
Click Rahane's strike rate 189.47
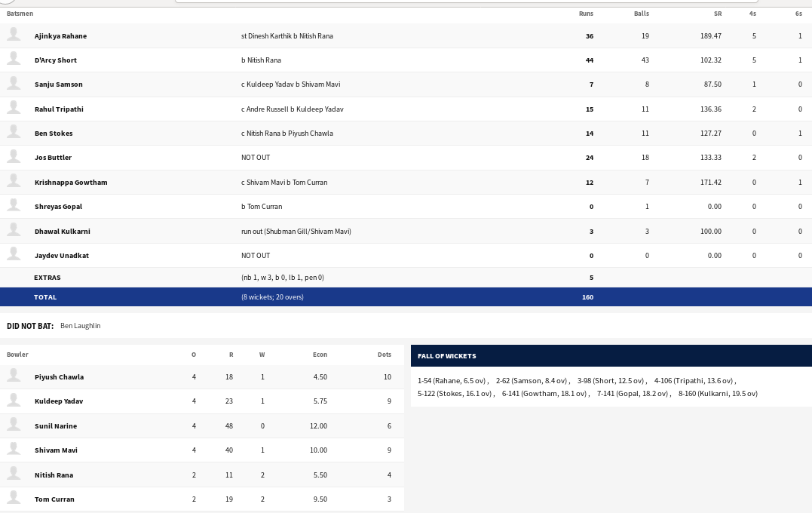point(710,35)
